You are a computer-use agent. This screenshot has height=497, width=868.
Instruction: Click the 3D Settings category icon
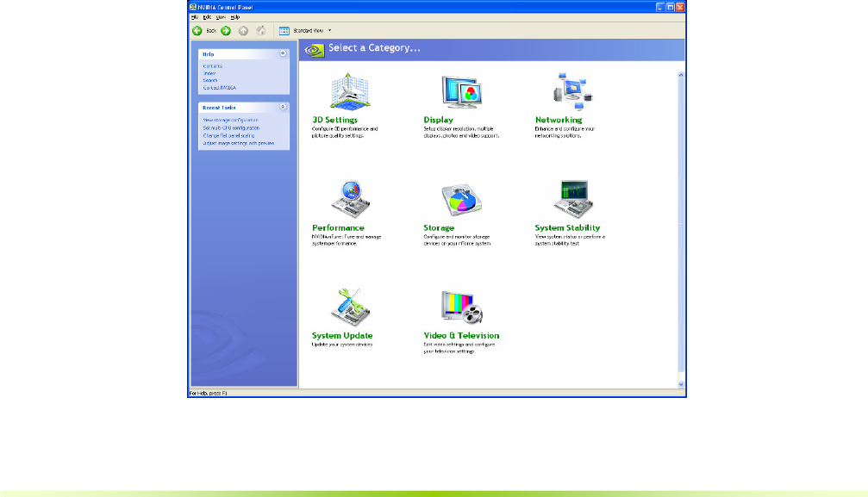point(350,91)
